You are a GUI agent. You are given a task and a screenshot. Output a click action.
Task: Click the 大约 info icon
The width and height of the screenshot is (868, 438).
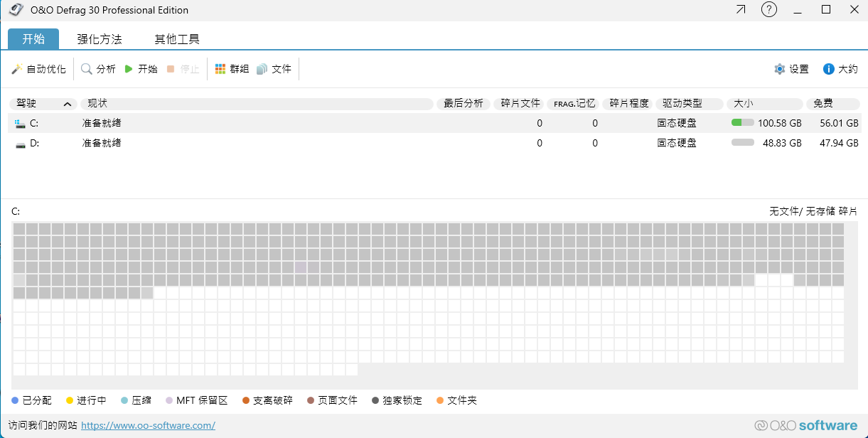tap(828, 69)
